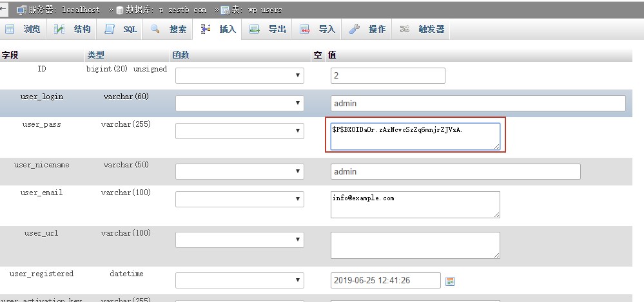Open the Triggers (触发器) tab
Viewport: 644px width, 302px height.
pyautogui.click(x=423, y=29)
